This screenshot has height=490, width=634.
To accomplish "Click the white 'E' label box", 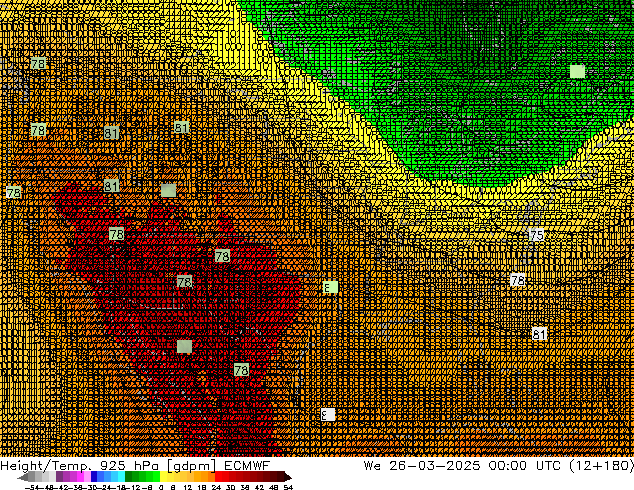I will pos(328,415).
